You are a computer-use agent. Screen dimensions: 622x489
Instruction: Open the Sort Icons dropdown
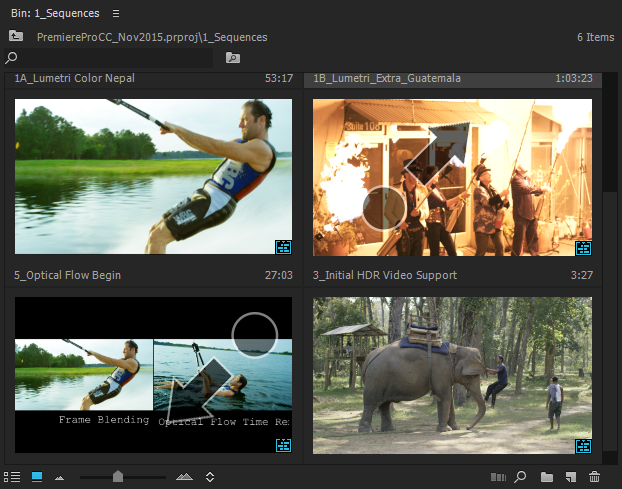[x=210, y=478]
